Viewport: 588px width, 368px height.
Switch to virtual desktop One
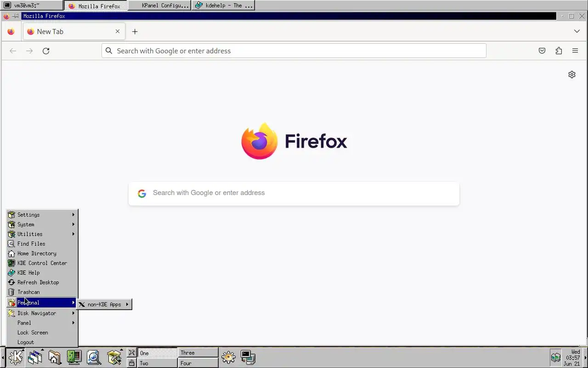point(157,353)
